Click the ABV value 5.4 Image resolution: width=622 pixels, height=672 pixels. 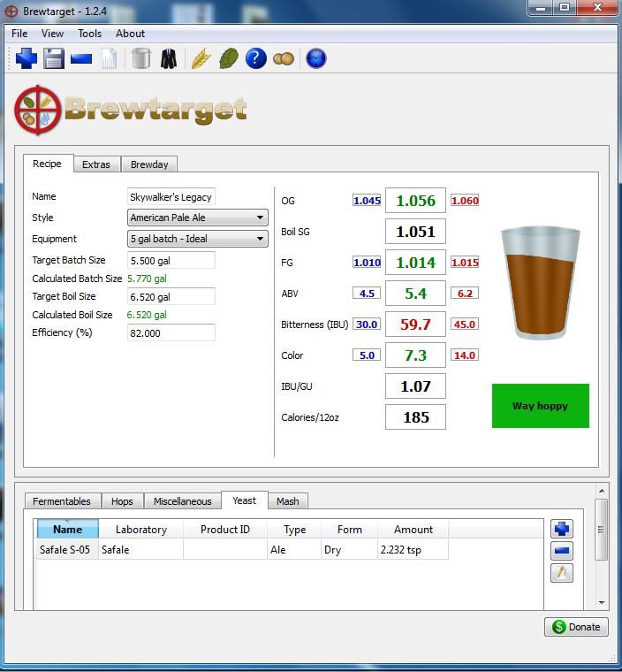click(415, 294)
